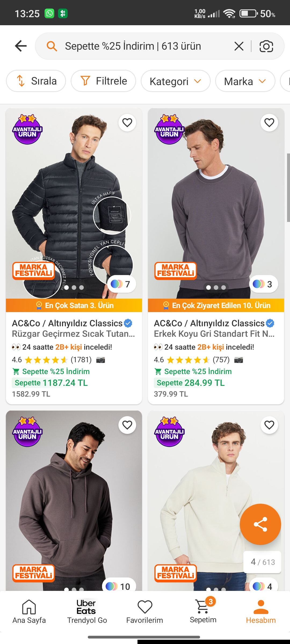The width and height of the screenshot is (290, 644).
Task: Expand the Marka dropdown
Action: coord(245,81)
